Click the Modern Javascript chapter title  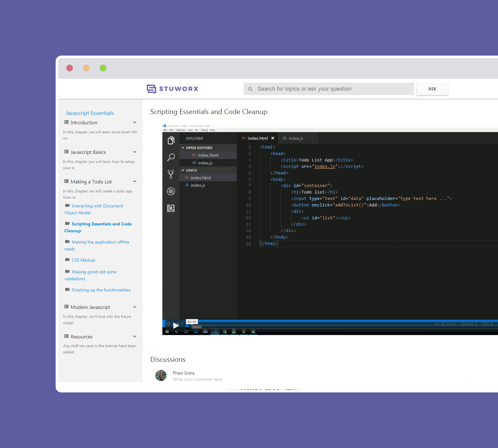tap(90, 307)
